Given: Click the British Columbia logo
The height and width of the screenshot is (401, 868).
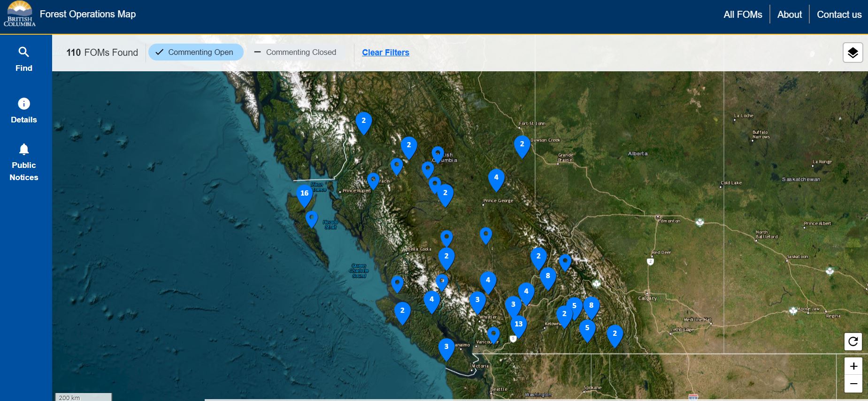Looking at the screenshot, I should pos(19,14).
